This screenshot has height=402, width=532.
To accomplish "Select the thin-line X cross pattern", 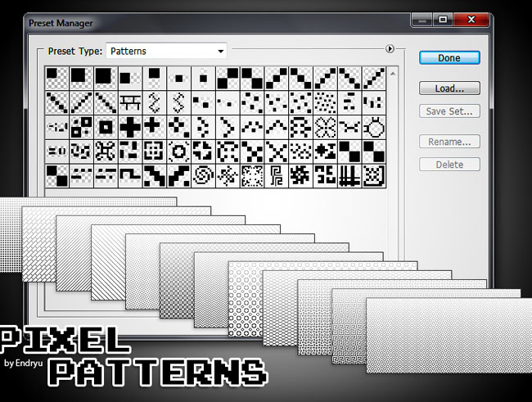I will pyautogui.click(x=276, y=151).
